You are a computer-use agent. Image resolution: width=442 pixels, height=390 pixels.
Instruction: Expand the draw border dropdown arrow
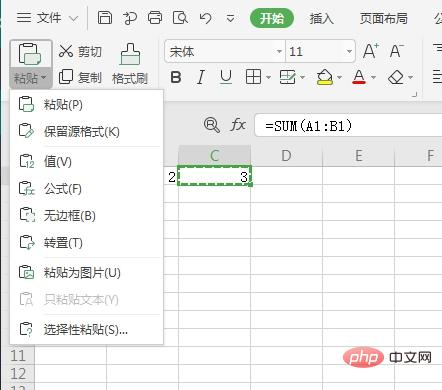tap(303, 78)
